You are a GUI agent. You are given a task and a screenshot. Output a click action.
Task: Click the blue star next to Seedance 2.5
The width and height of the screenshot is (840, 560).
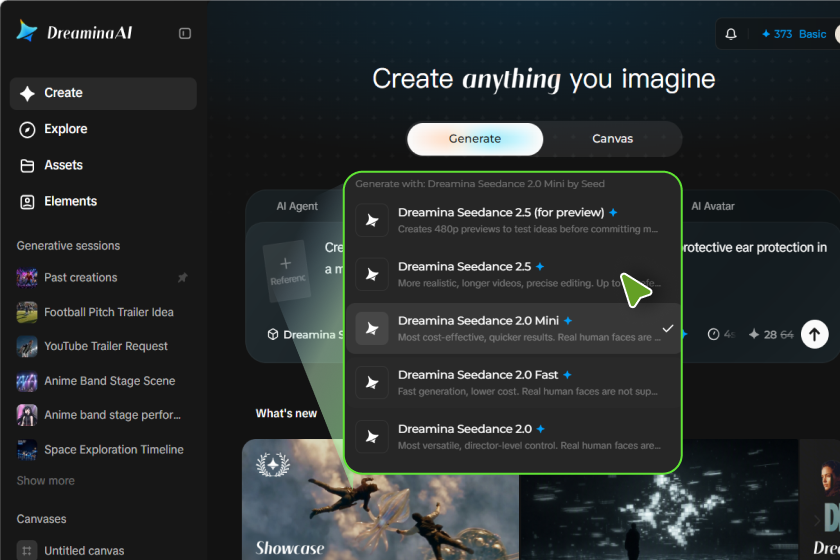click(540, 266)
